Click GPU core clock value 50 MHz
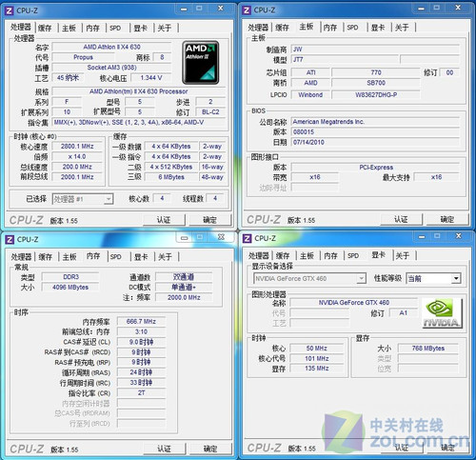This screenshot has width=476, height=460. pyautogui.click(x=317, y=349)
